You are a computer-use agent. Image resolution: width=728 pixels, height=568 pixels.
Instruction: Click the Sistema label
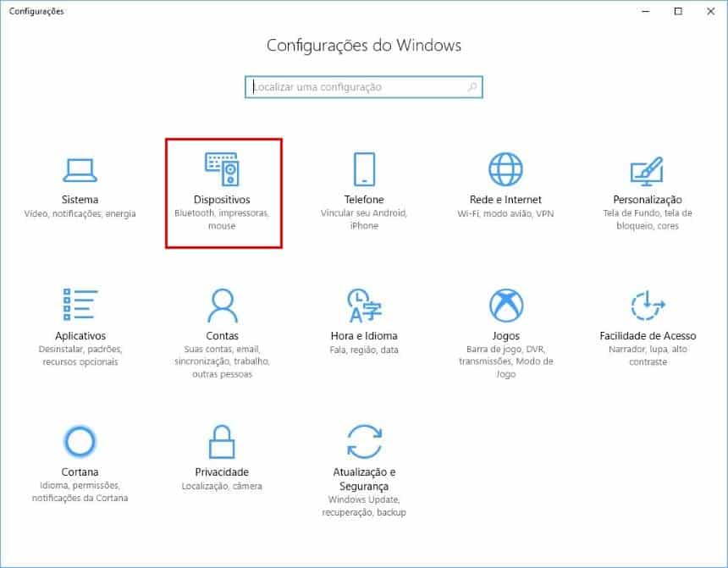pyautogui.click(x=80, y=200)
